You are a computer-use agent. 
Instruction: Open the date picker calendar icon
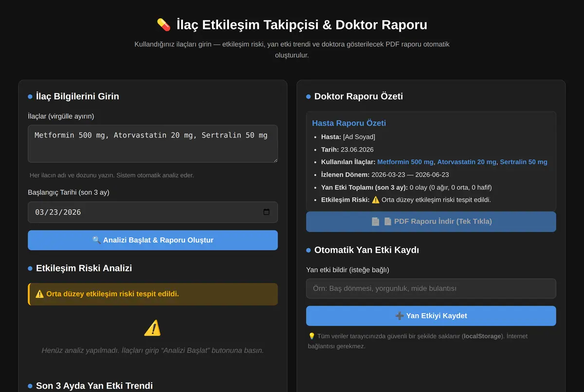pos(266,212)
